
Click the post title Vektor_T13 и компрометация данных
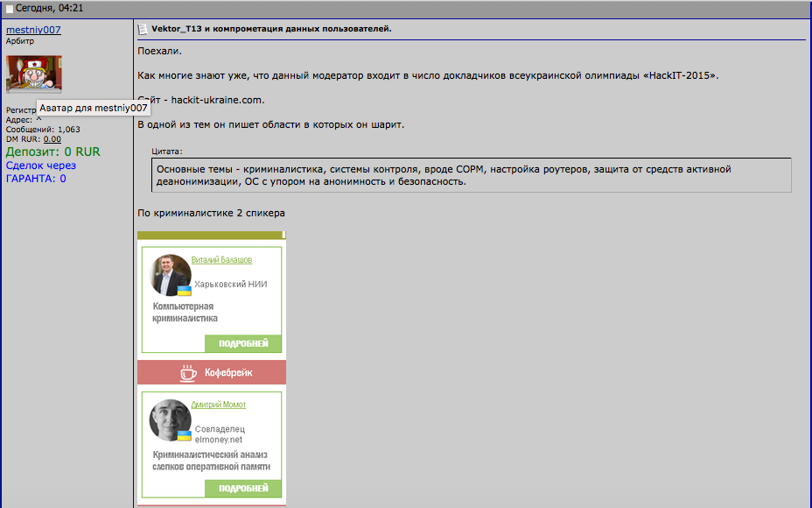[x=271, y=29]
